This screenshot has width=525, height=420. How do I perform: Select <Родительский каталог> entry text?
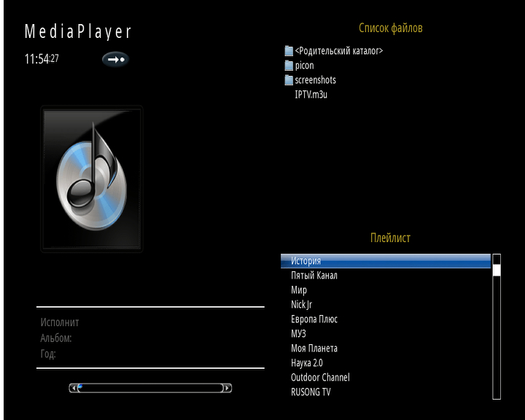339,51
